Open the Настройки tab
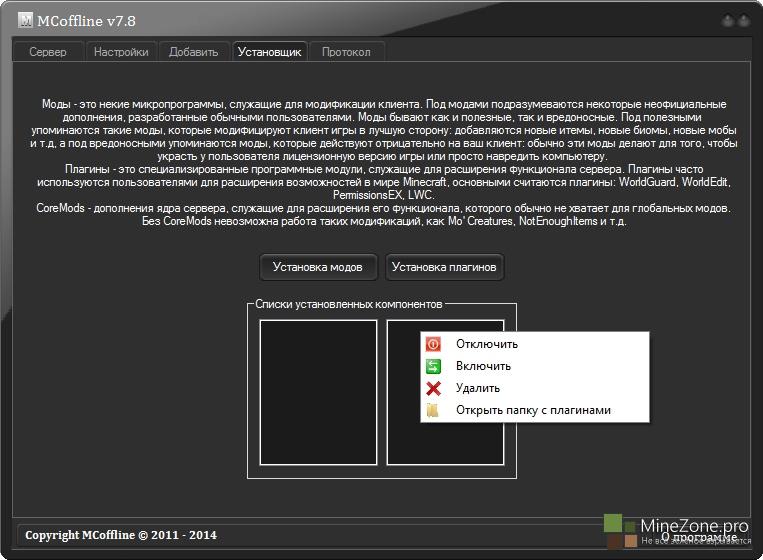Screen dimensions: 763x560 [x=121, y=52]
